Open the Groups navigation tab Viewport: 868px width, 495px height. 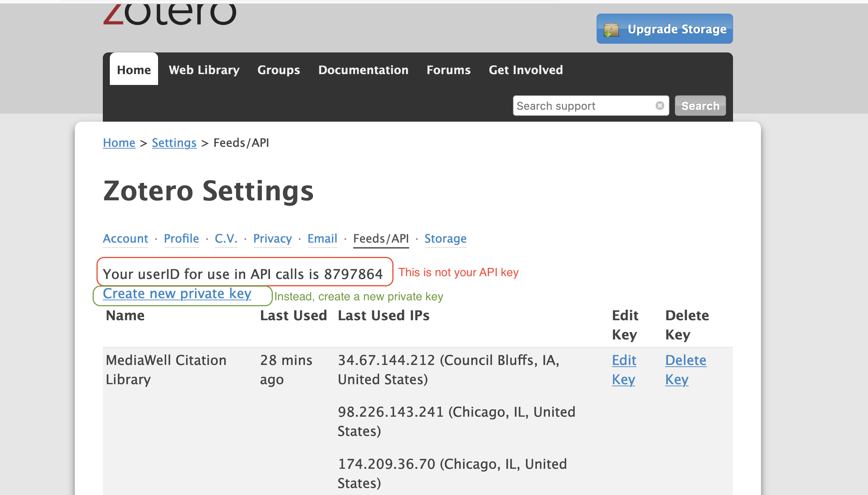(x=278, y=70)
